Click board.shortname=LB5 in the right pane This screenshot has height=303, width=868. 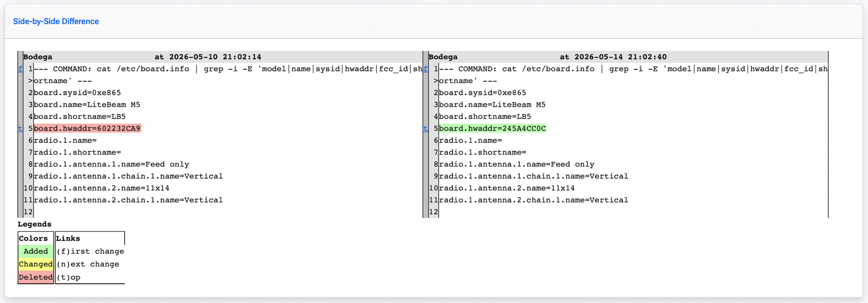[485, 117]
